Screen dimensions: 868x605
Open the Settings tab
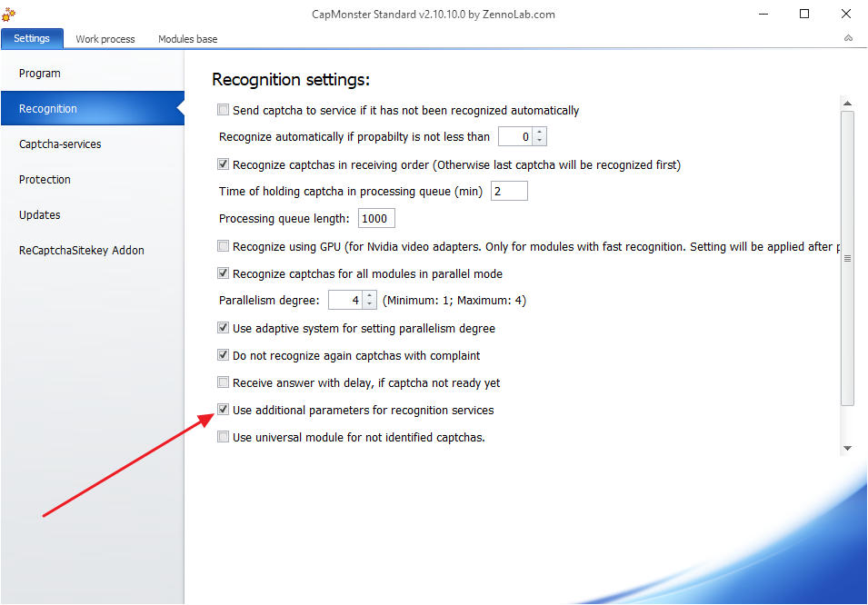[x=32, y=38]
